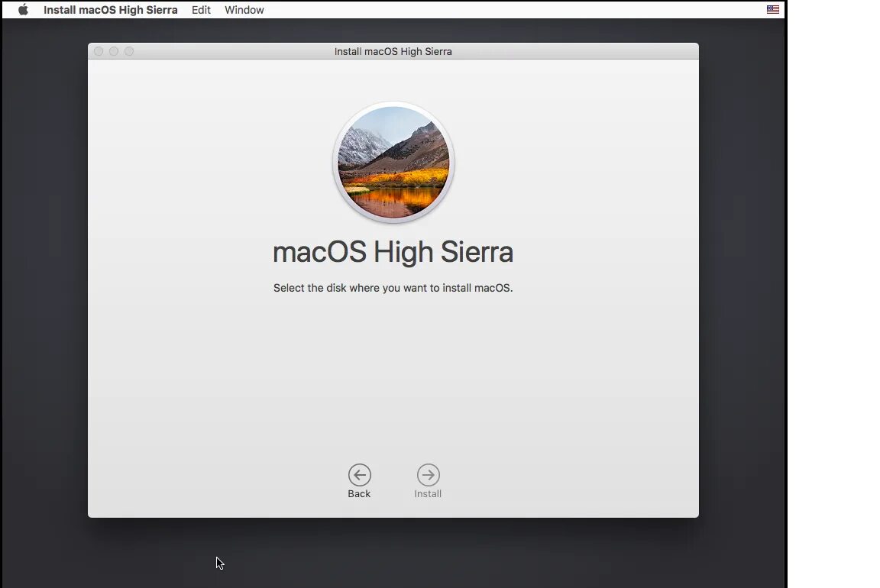The image size is (880, 588).
Task: Click the High Sierra mountain logo
Action: (x=393, y=162)
